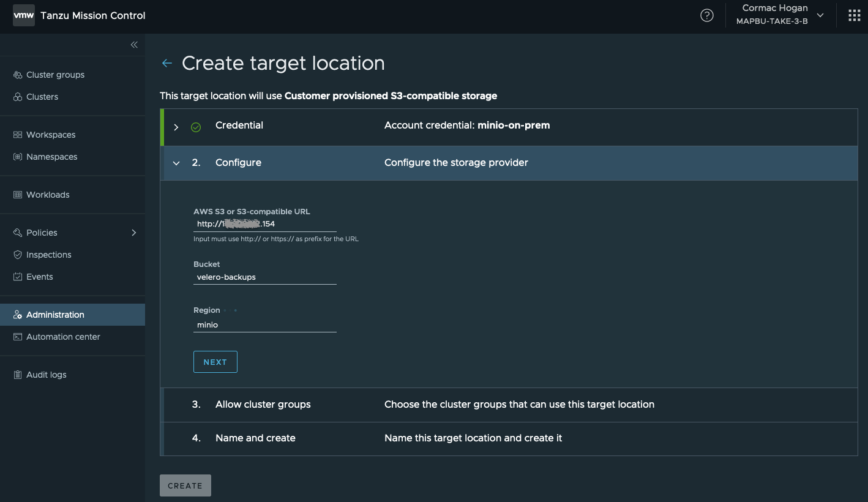Click the Bucket input field
868x502 pixels.
tap(265, 277)
